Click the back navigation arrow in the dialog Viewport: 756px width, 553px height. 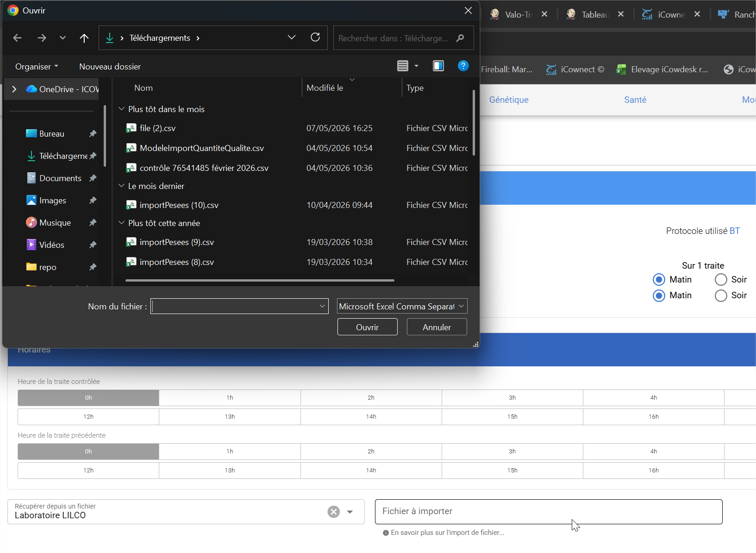tap(18, 38)
